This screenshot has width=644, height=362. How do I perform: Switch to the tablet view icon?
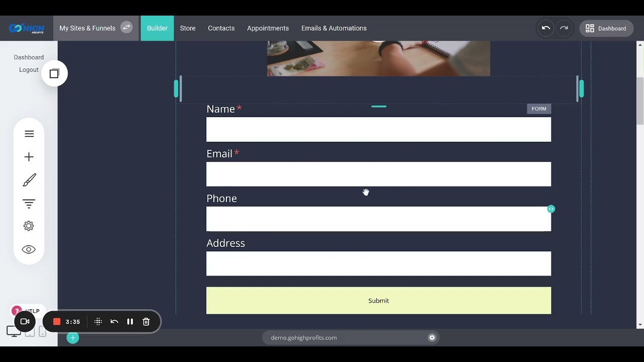click(30, 332)
